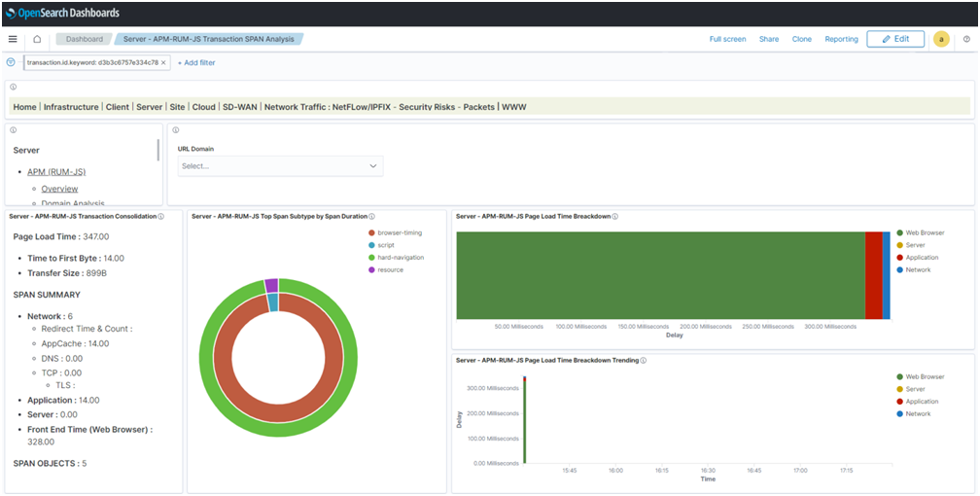This screenshot has height=496, width=980.
Task: Open the Cloud navigation link
Action: click(204, 107)
